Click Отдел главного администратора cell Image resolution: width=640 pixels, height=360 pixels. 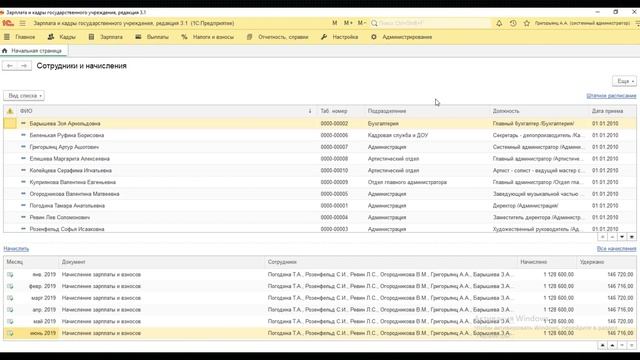407,182
